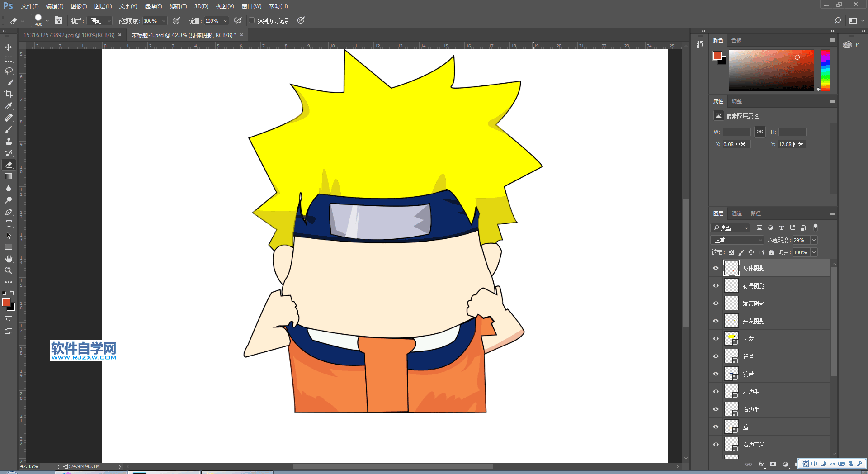Select the Horizontal Type tool
The height and width of the screenshot is (474, 868).
click(x=9, y=223)
